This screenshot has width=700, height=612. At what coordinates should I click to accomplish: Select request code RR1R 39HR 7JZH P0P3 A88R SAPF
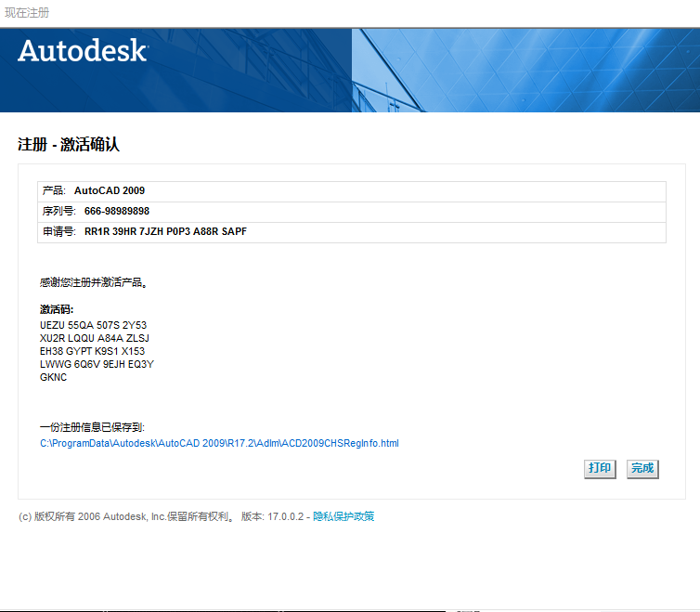point(165,231)
